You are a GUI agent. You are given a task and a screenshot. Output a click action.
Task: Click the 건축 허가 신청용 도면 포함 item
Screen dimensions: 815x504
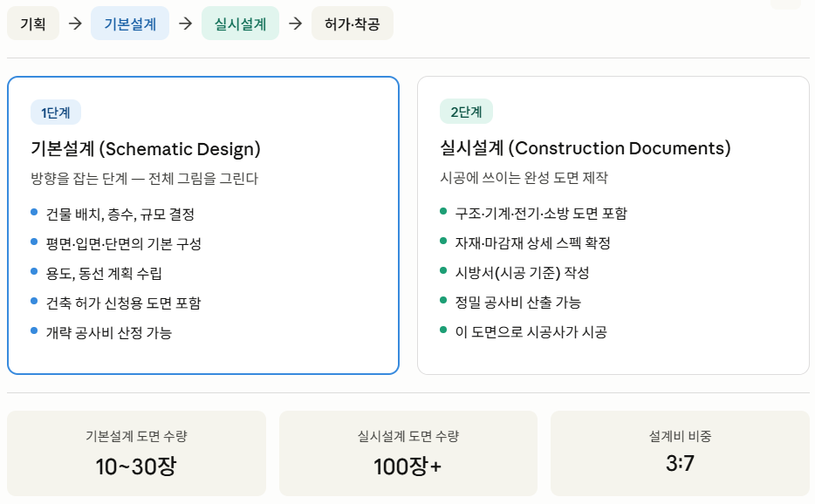(123, 303)
